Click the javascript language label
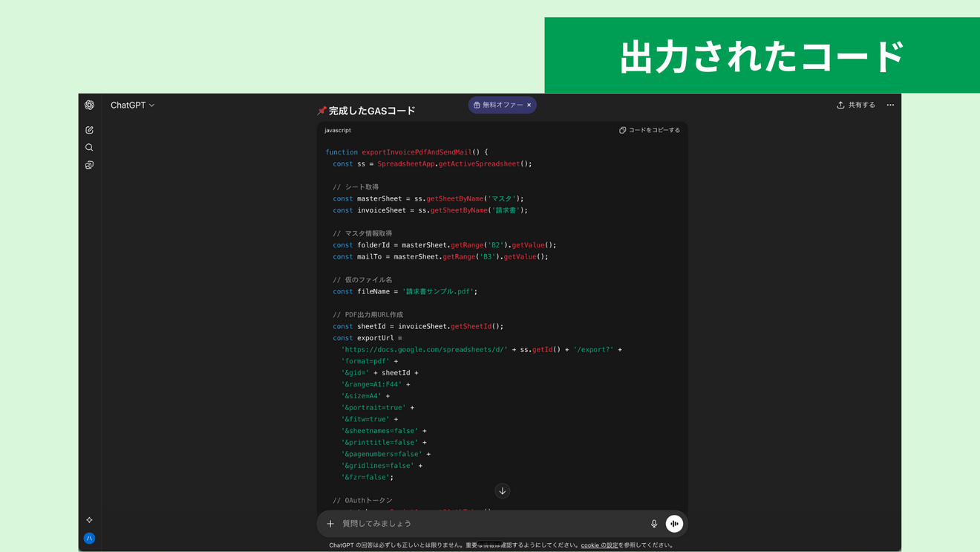This screenshot has width=980, height=552. [338, 130]
